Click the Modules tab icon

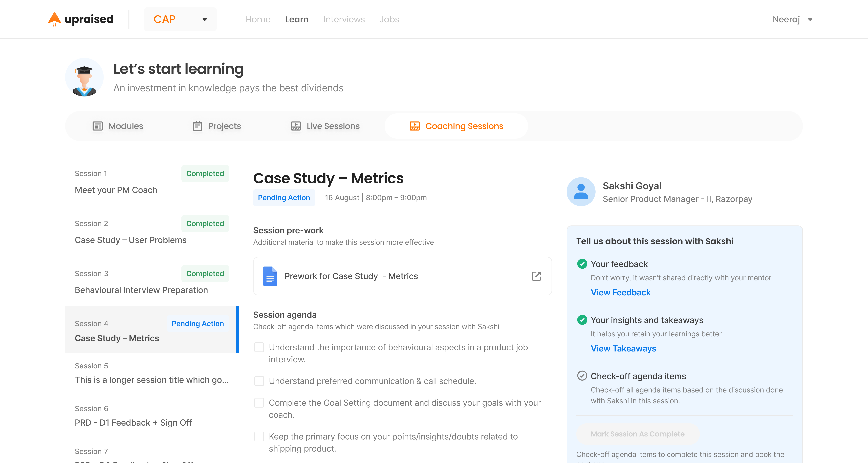coord(97,126)
